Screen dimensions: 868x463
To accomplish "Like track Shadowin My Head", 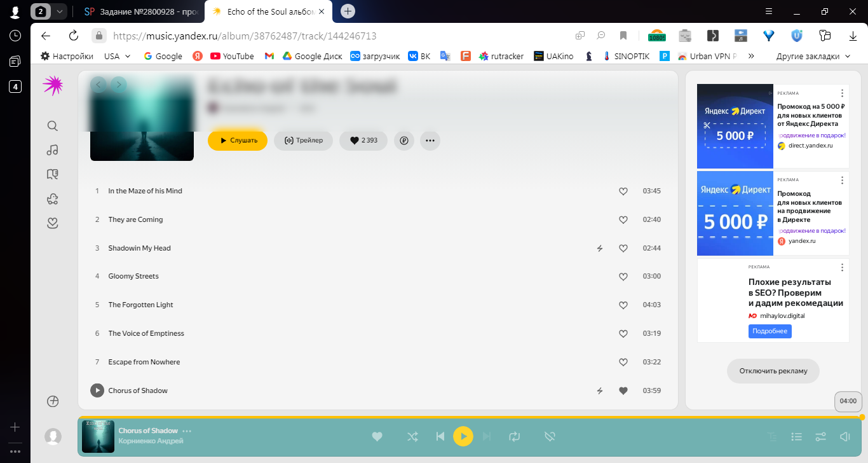I will click(623, 248).
